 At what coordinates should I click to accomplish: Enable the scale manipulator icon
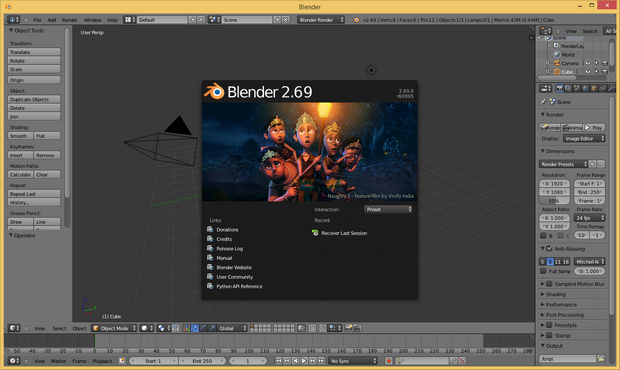pyautogui.click(x=212, y=328)
